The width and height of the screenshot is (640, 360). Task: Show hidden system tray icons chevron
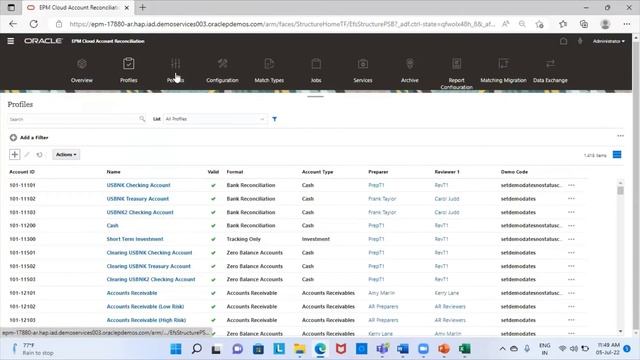(502, 349)
